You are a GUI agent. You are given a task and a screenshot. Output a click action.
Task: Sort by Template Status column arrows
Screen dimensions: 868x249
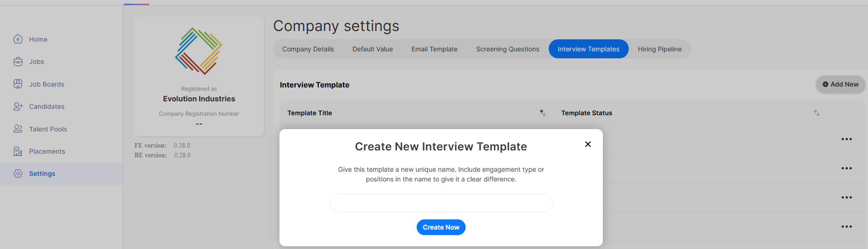817,113
